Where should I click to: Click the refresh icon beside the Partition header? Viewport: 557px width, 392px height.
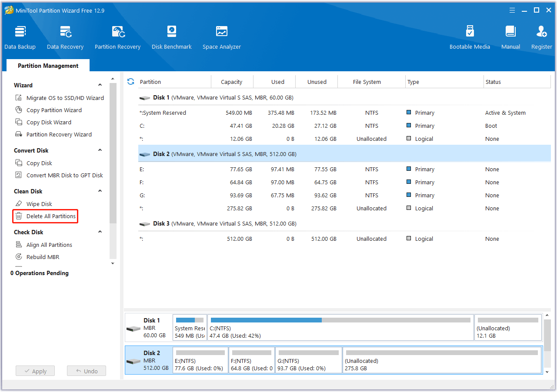click(x=130, y=82)
